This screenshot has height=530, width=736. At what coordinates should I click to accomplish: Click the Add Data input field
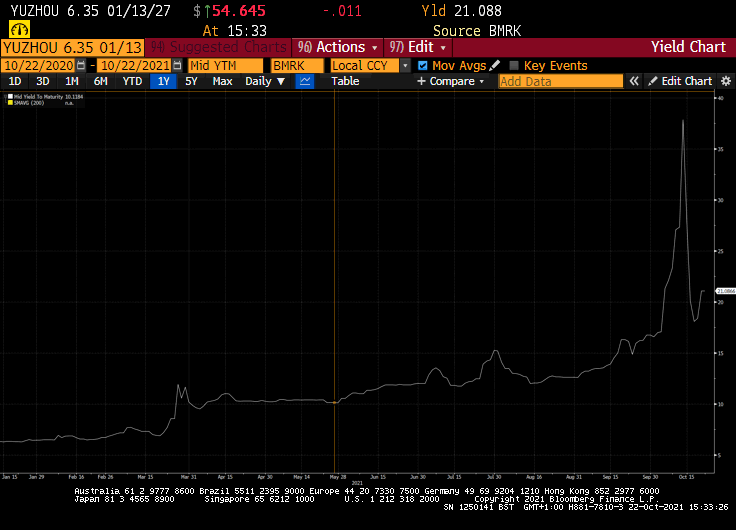click(560, 81)
